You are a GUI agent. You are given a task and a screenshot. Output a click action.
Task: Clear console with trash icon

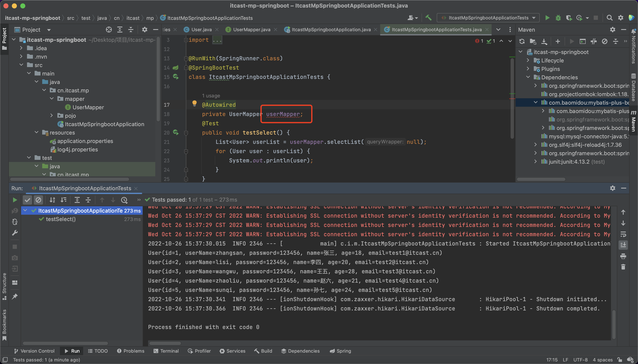(623, 267)
